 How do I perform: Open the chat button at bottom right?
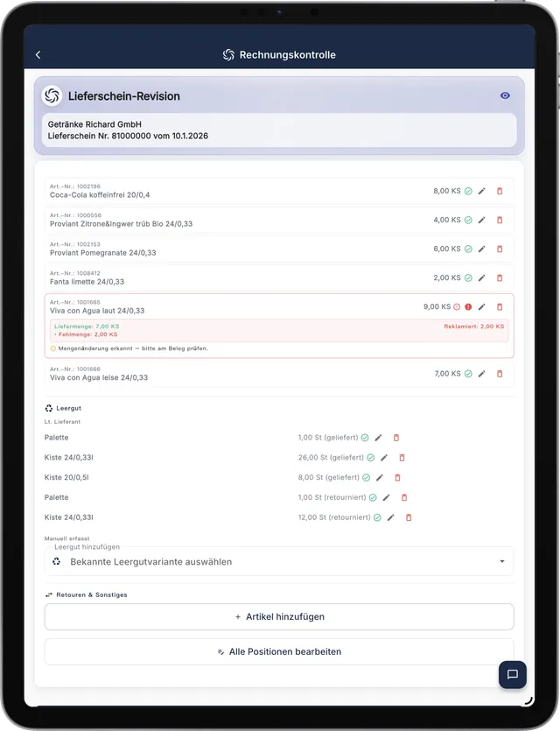pyautogui.click(x=513, y=675)
